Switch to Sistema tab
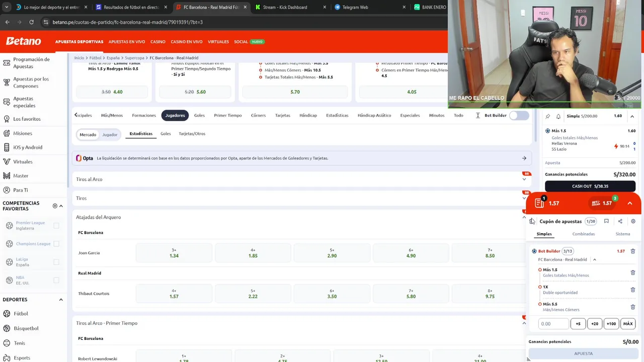This screenshot has width=644, height=362. [x=622, y=234]
